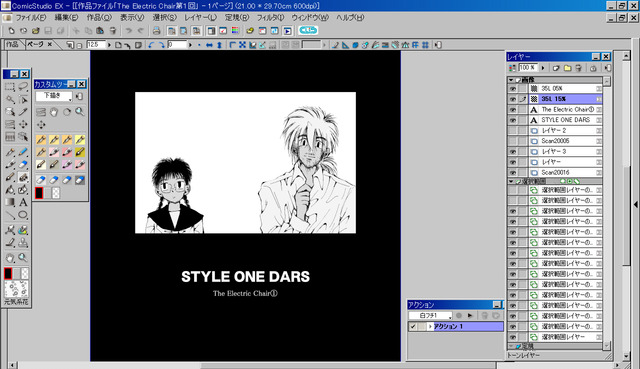Open the zoom percentage arrow beside 12.5
This screenshot has height=369, width=640.
coord(109,45)
